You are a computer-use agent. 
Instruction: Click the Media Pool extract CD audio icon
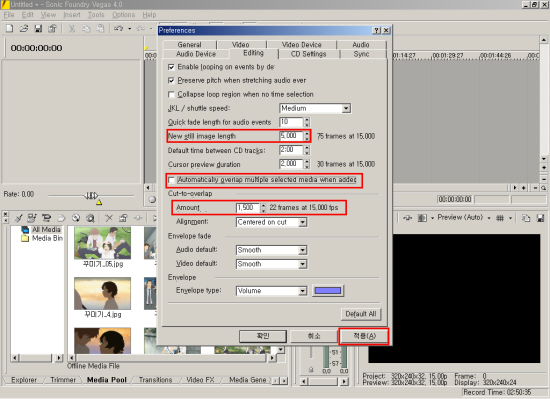coord(75,218)
